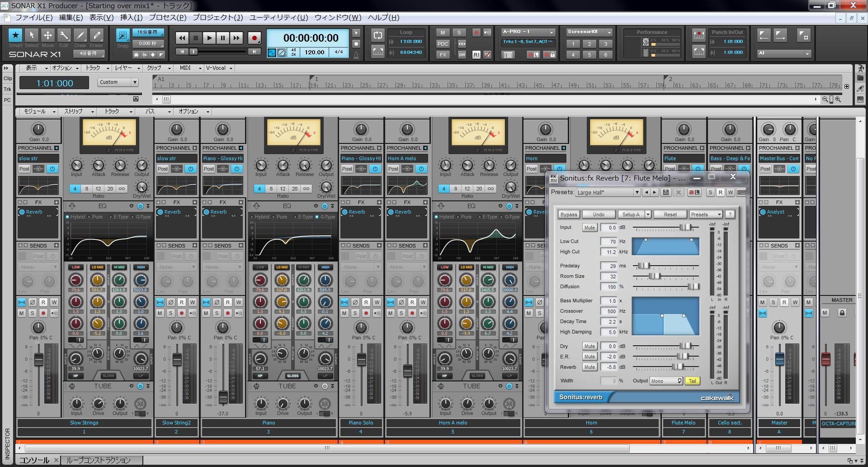Toggle the Snap grid icon
The width and height of the screenshot is (868, 467).
pyautogui.click(x=123, y=35)
